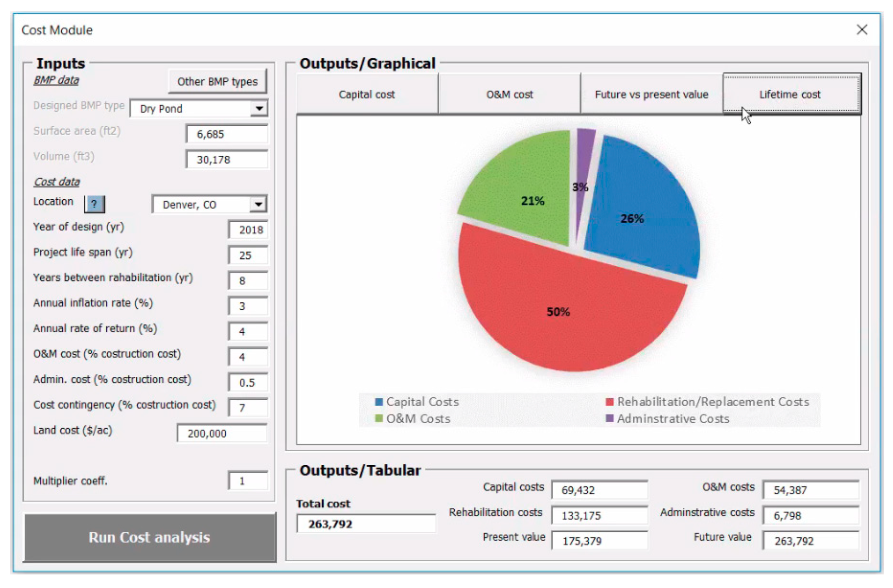Close the Cost Module dialog
893x588 pixels.
pos(861,30)
